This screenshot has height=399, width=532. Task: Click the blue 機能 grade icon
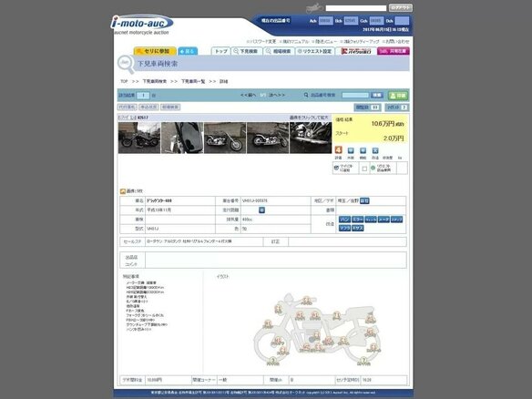[363, 150]
